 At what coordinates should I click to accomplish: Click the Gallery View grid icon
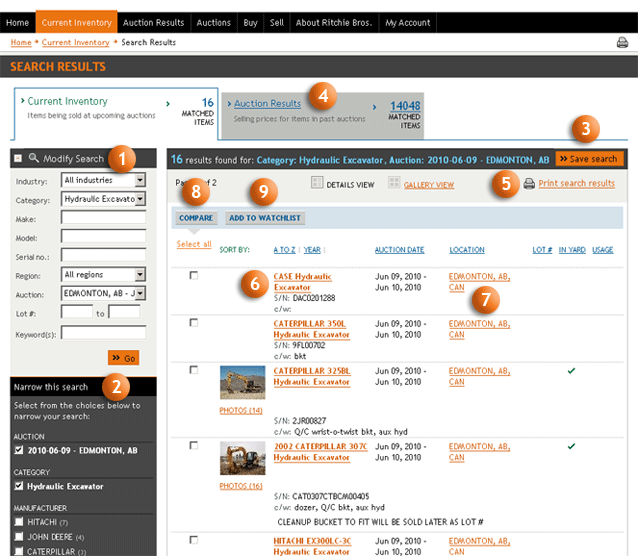(394, 182)
